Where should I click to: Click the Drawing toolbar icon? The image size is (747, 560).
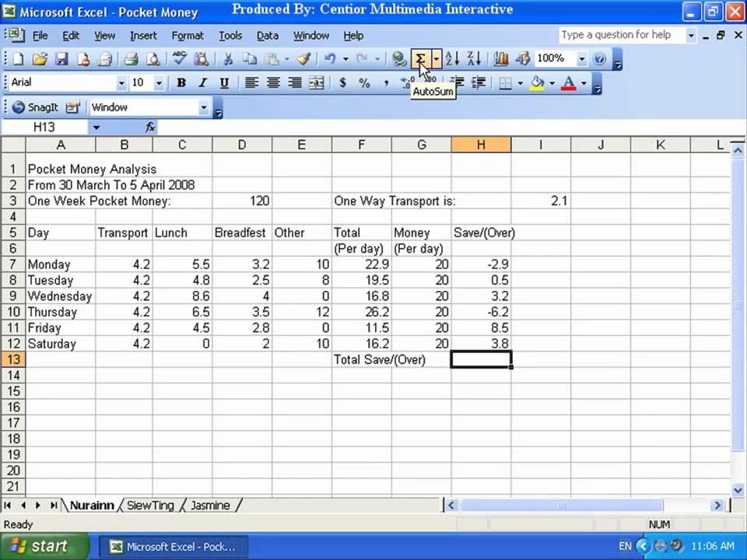click(x=523, y=59)
